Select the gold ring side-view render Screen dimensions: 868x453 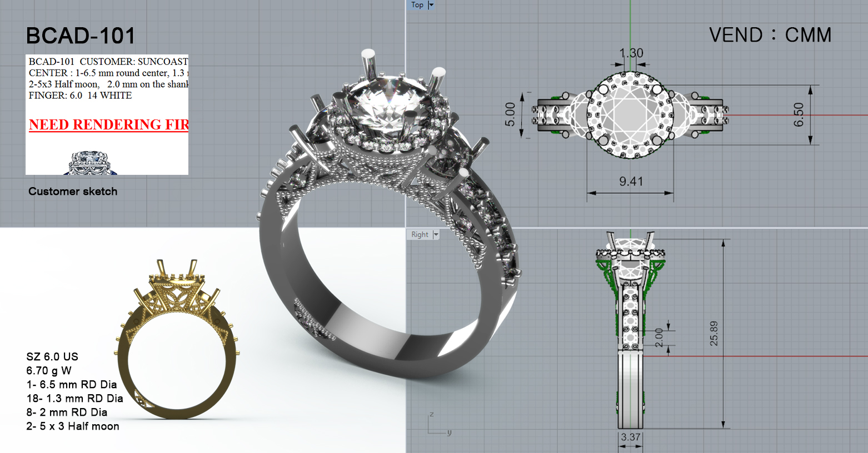click(x=177, y=339)
